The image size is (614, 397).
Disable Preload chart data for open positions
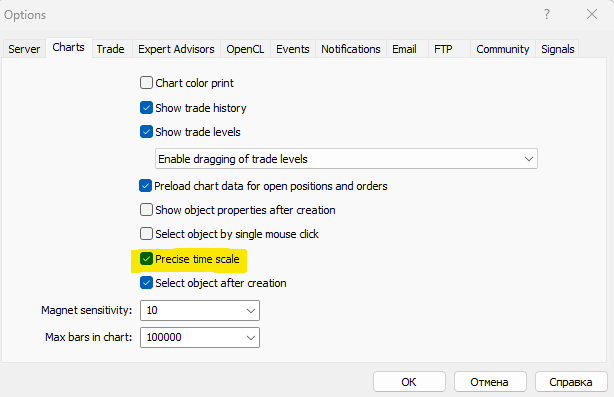click(145, 186)
